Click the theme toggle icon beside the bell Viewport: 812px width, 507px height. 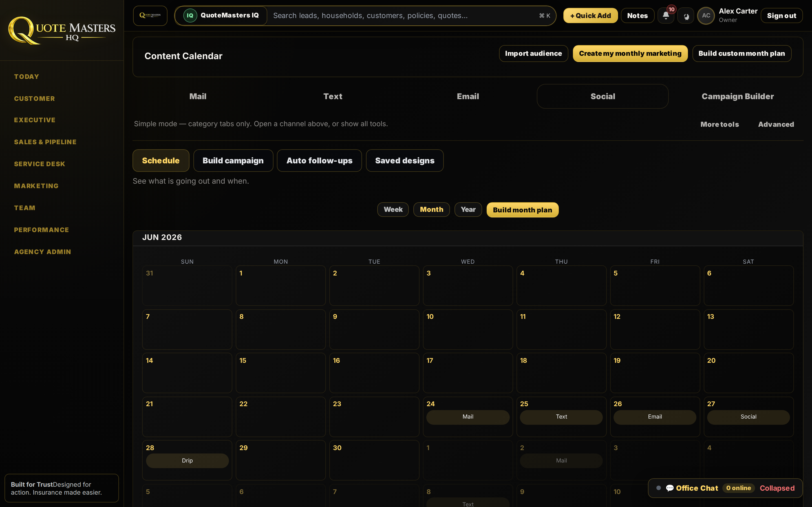(686, 15)
